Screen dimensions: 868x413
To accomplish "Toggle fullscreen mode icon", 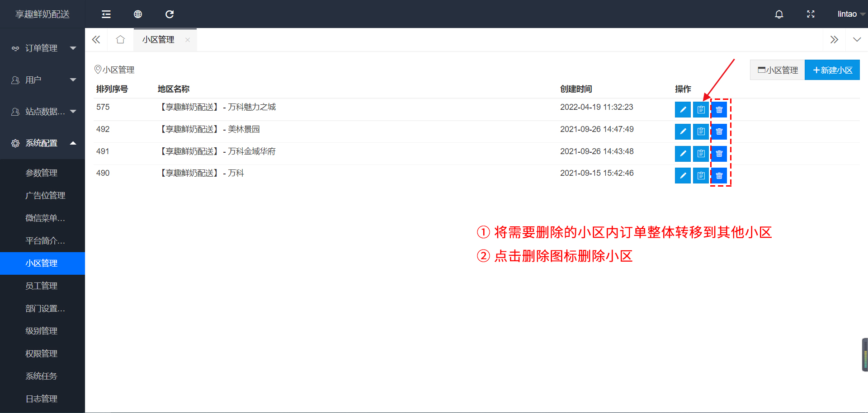I will [x=811, y=14].
